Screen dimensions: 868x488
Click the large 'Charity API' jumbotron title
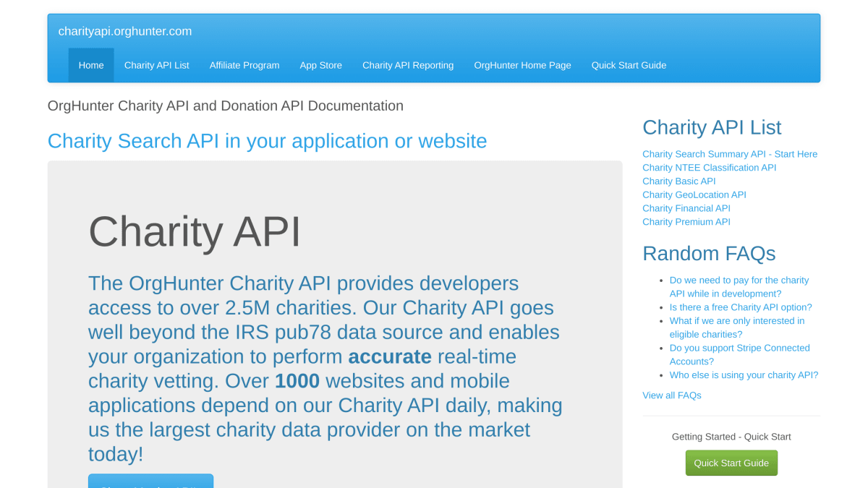point(195,231)
